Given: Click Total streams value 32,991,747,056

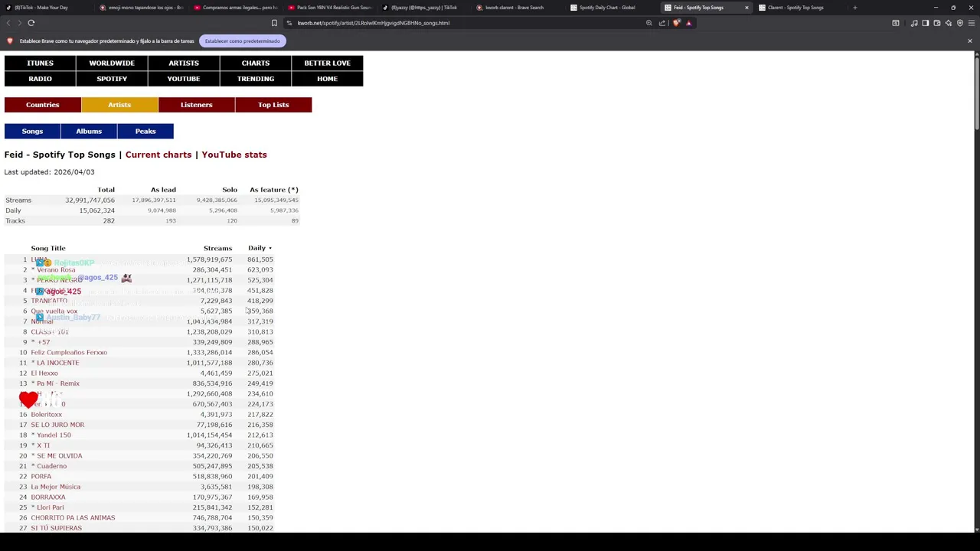Looking at the screenshot, I should (x=90, y=200).
